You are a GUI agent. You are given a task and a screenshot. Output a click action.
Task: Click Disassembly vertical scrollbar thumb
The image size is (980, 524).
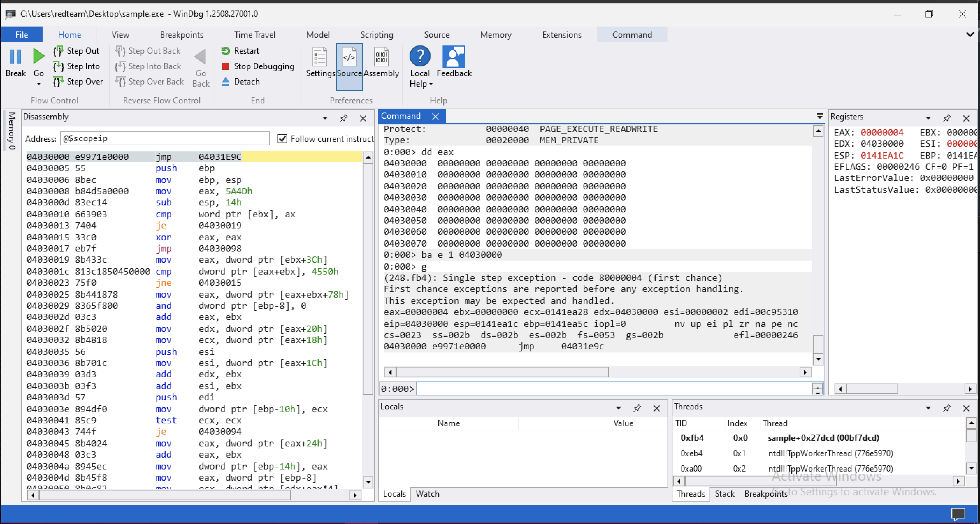368,279
